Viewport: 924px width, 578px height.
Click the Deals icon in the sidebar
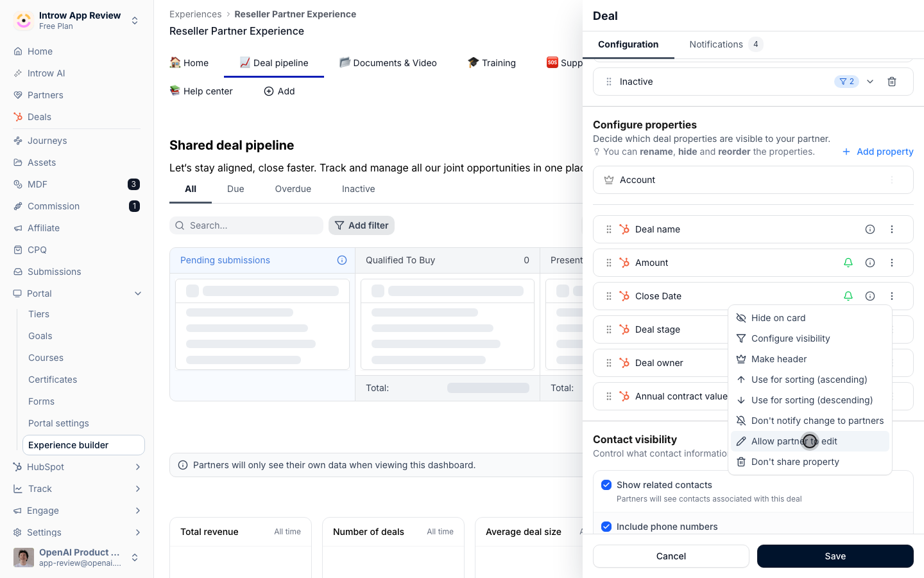point(18,117)
